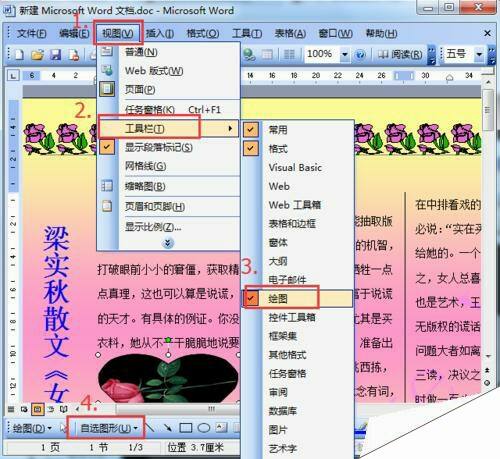Open the 表格(A) menu
The image size is (500, 459).
pos(290,33)
